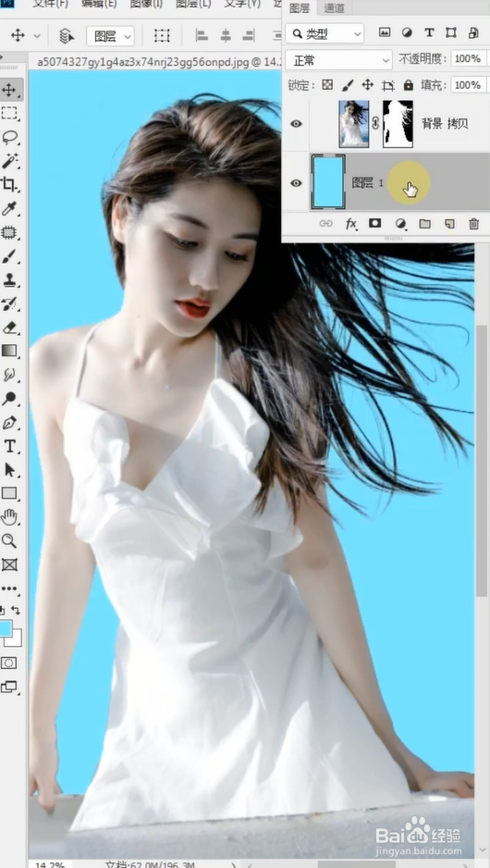Select the Clone Stamp tool
Image resolution: width=490 pixels, height=868 pixels.
tap(9, 280)
